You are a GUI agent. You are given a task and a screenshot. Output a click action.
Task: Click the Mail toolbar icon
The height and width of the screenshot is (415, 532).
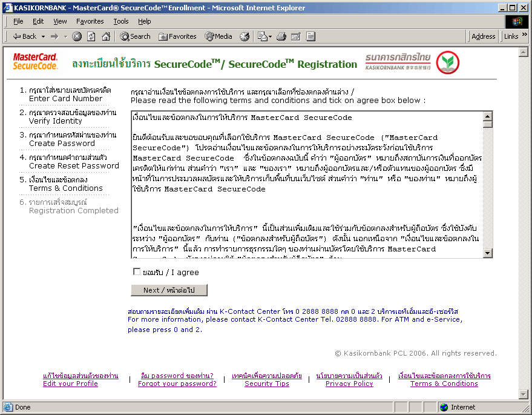pyautogui.click(x=262, y=36)
